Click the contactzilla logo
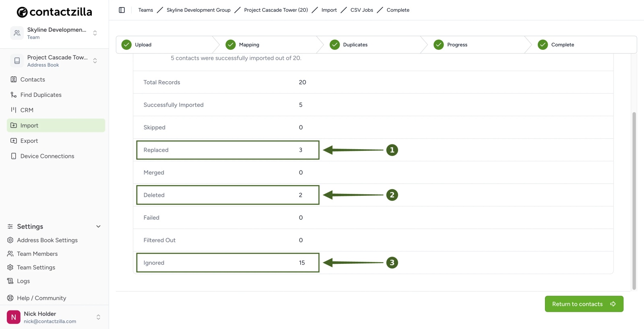The width and height of the screenshot is (644, 329). click(x=54, y=12)
